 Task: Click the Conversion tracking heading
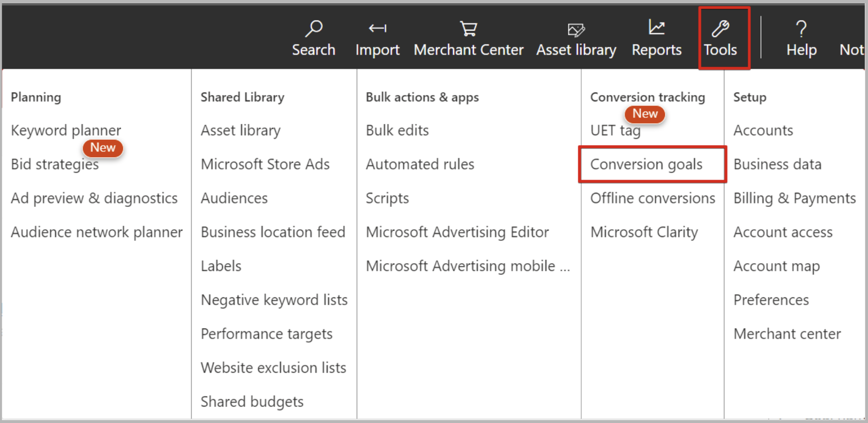(648, 97)
